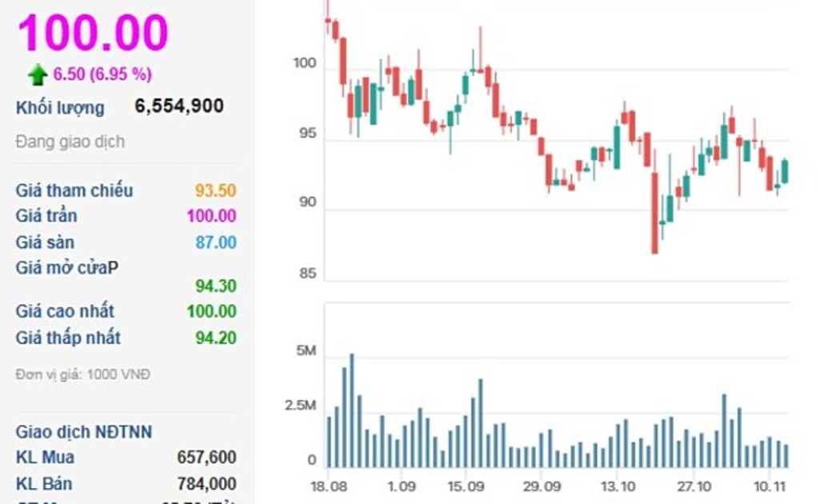The width and height of the screenshot is (840, 504).
Task: Open the Giao dịch NĐTNN section heading
Action: (84, 432)
